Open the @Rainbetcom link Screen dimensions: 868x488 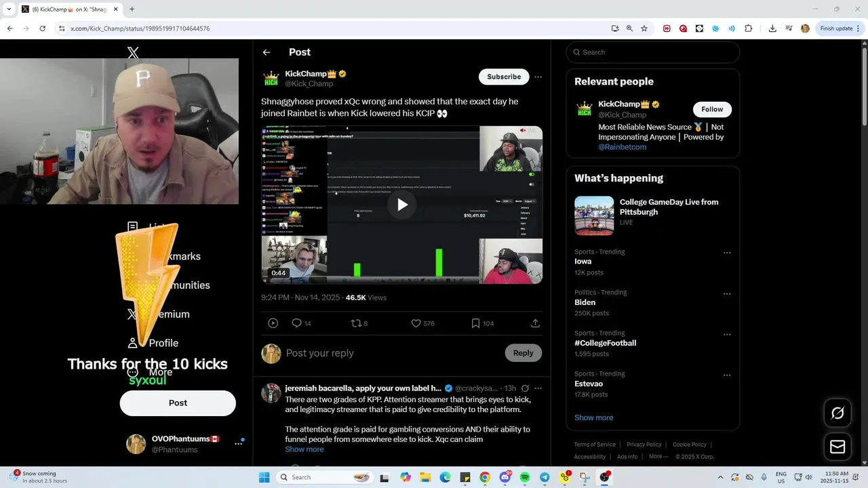(x=622, y=146)
